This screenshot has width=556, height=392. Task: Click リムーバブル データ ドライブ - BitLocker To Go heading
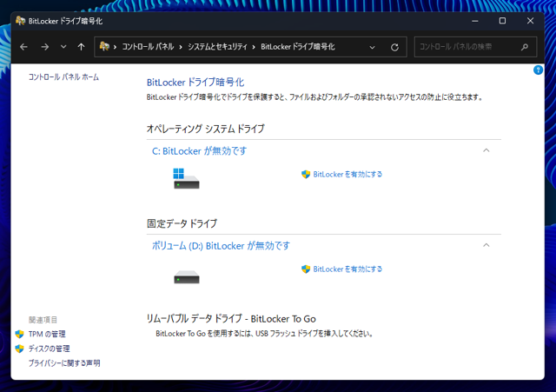click(231, 319)
